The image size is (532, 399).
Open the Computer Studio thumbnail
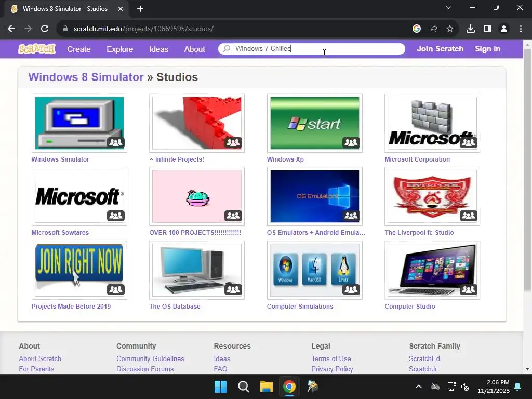point(432,270)
